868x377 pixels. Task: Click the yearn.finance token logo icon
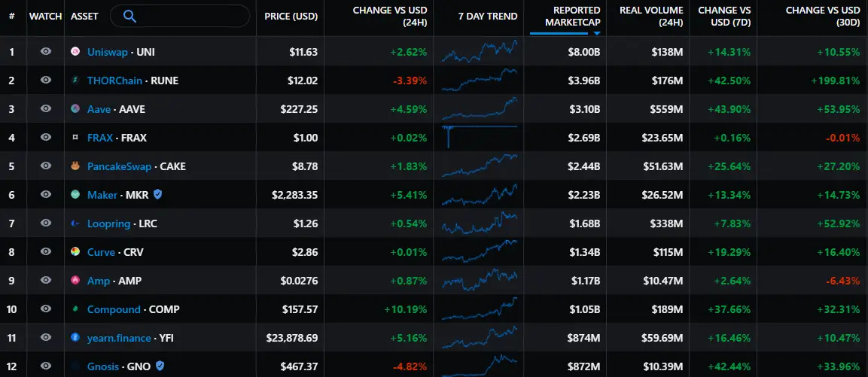pos(75,338)
